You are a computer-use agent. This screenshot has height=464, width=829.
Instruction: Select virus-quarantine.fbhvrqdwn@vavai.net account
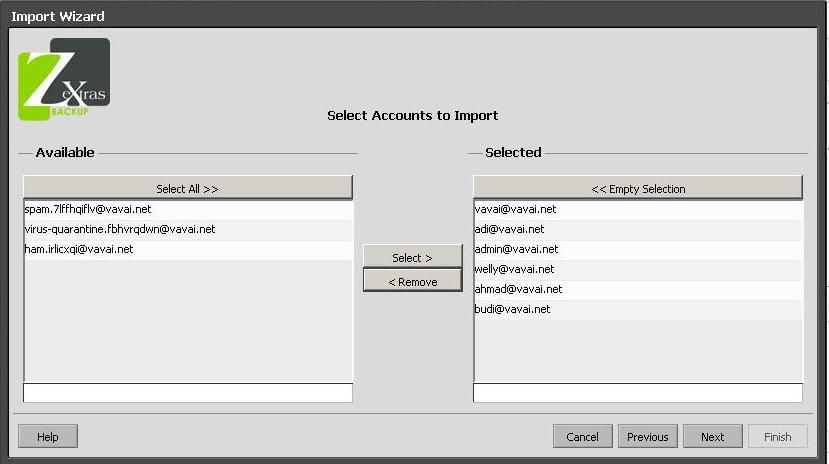click(x=188, y=229)
